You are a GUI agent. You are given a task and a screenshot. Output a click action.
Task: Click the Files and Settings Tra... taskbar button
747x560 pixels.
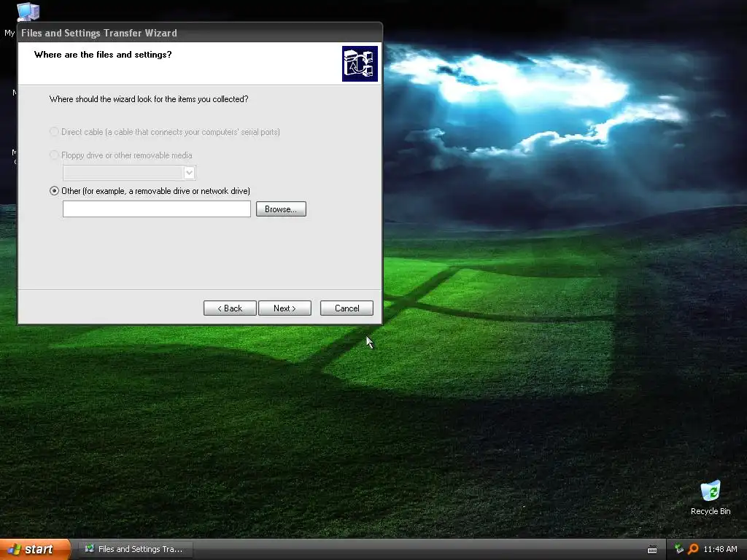135,549
